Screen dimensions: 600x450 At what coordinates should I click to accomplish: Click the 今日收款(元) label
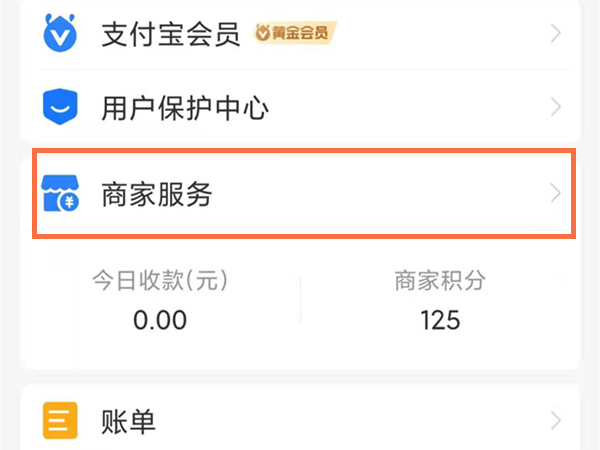(160, 281)
